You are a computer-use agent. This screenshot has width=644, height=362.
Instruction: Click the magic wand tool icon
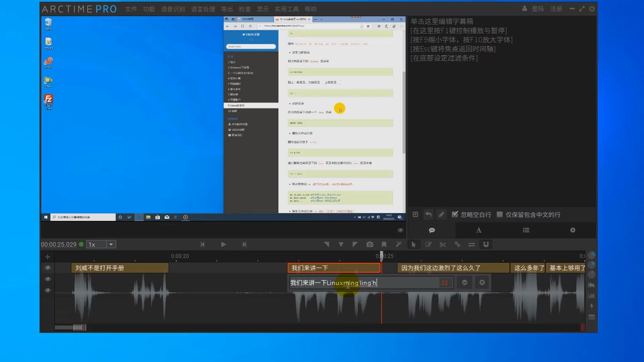398,244
